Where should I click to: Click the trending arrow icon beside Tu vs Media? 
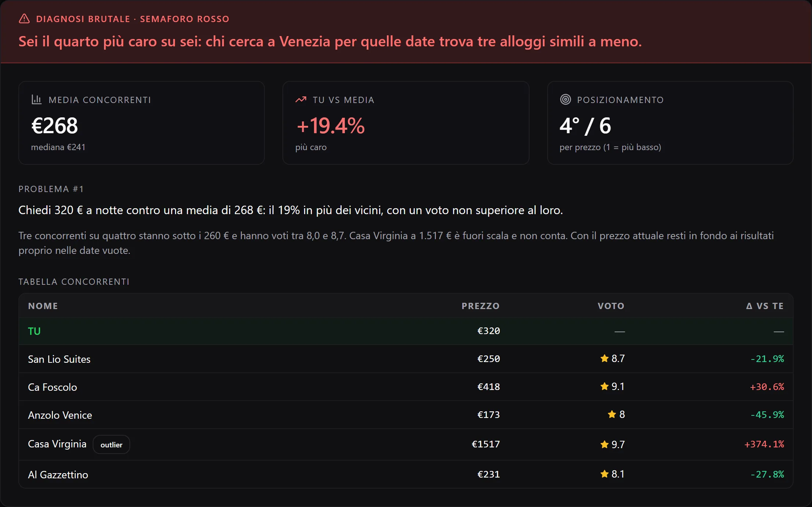pyautogui.click(x=301, y=100)
